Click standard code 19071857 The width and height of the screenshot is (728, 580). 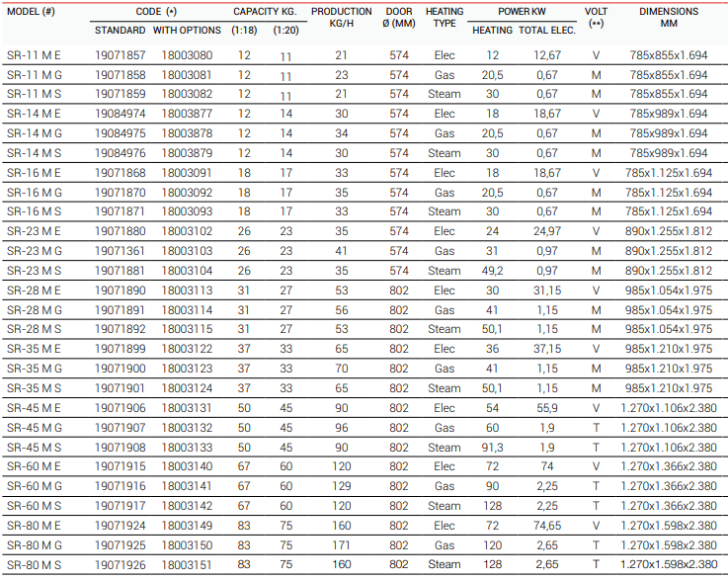(x=120, y=55)
